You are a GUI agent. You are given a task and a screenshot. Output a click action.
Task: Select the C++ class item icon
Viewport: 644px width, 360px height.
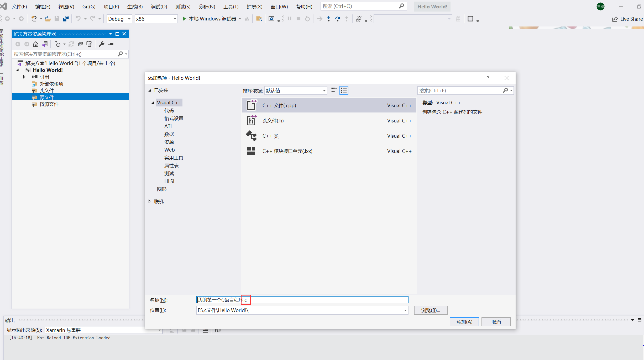pos(251,136)
